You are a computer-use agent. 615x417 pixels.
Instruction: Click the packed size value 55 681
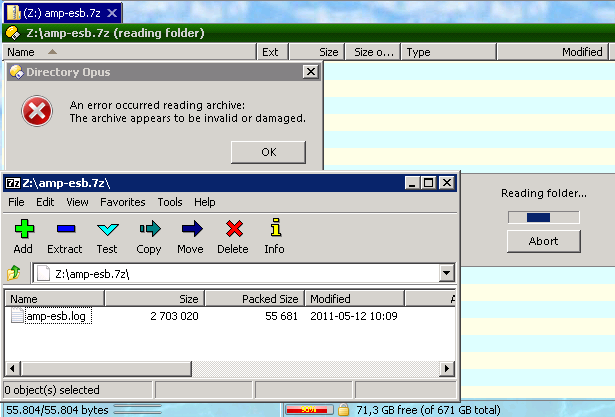click(281, 316)
